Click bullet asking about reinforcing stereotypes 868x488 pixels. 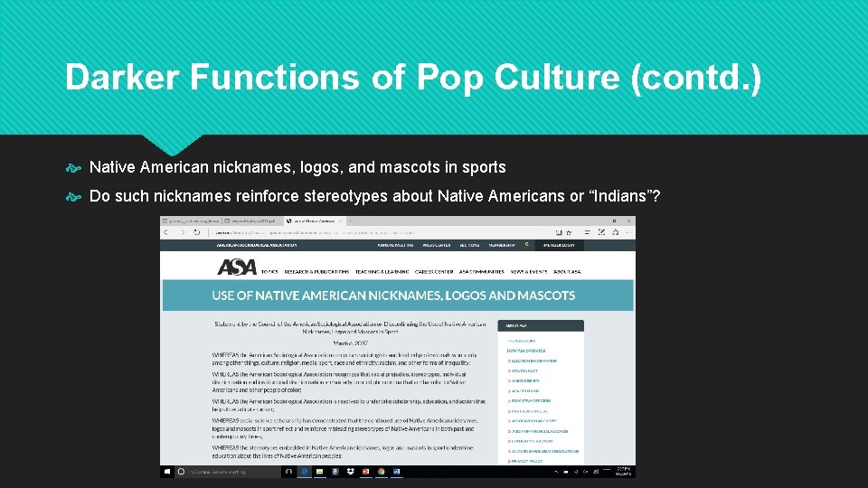click(x=374, y=196)
